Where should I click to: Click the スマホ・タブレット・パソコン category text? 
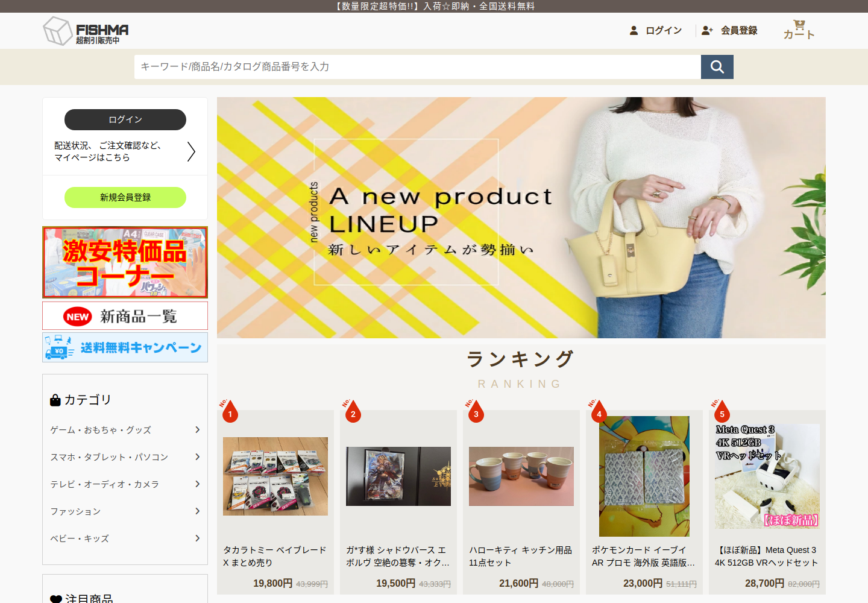[x=109, y=457]
